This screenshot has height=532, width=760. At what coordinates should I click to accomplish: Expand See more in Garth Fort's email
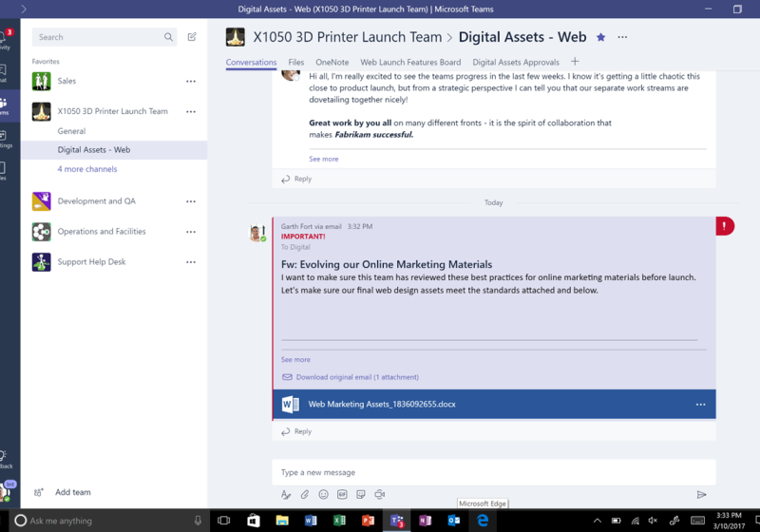[295, 360]
